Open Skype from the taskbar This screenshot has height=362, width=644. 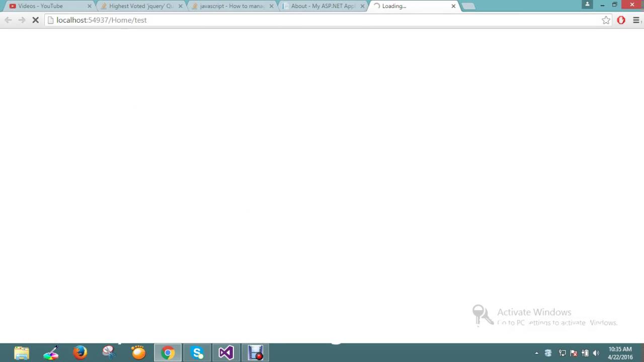197,353
